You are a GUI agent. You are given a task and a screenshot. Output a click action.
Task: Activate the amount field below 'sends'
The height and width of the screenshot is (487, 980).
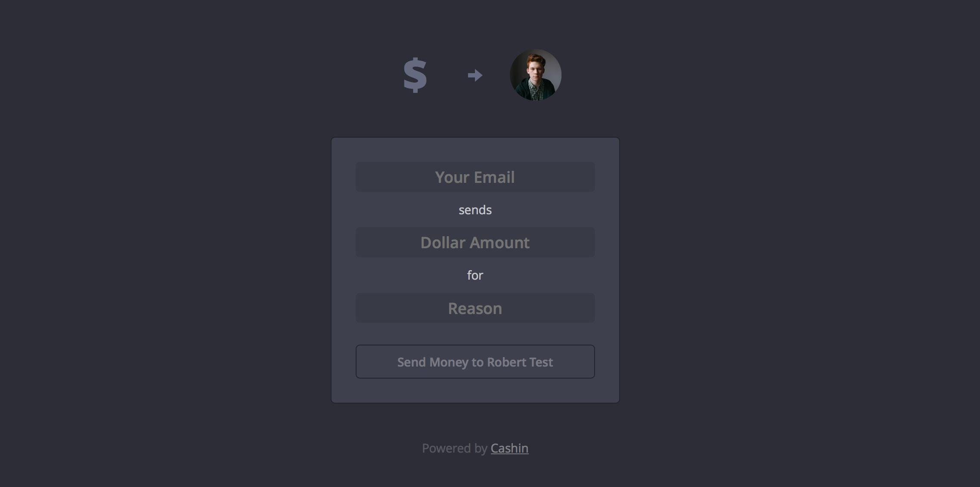[x=475, y=242]
